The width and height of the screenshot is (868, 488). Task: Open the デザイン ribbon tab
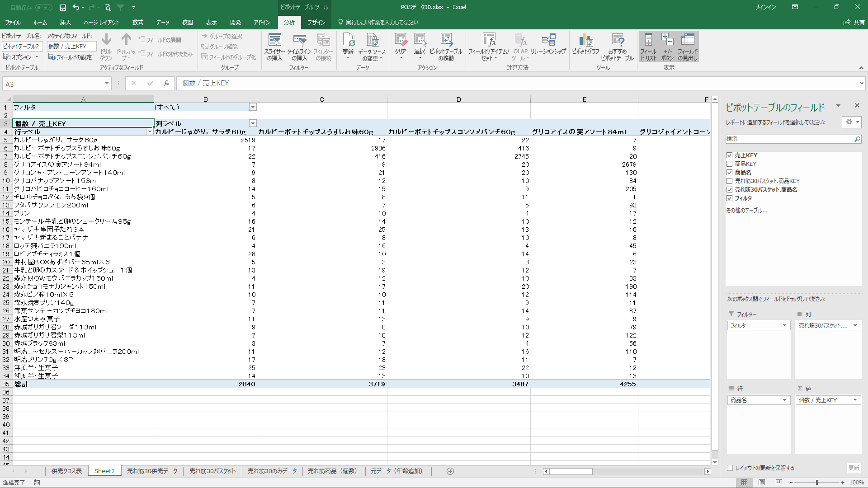(x=316, y=23)
